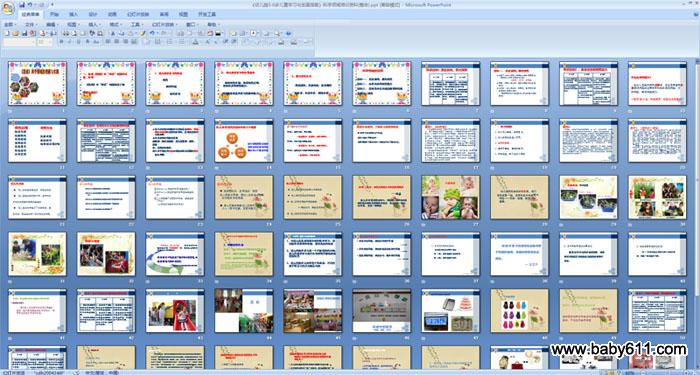Click the blue Help question-mark toolbar icon

pos(288,33)
